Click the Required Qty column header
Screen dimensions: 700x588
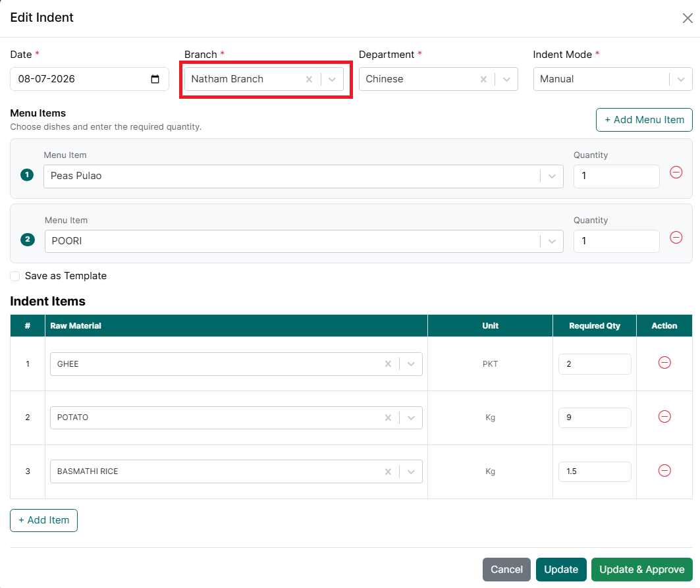[595, 326]
